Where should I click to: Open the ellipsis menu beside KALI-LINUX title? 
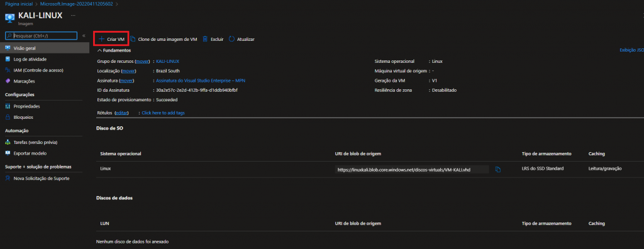tap(73, 15)
